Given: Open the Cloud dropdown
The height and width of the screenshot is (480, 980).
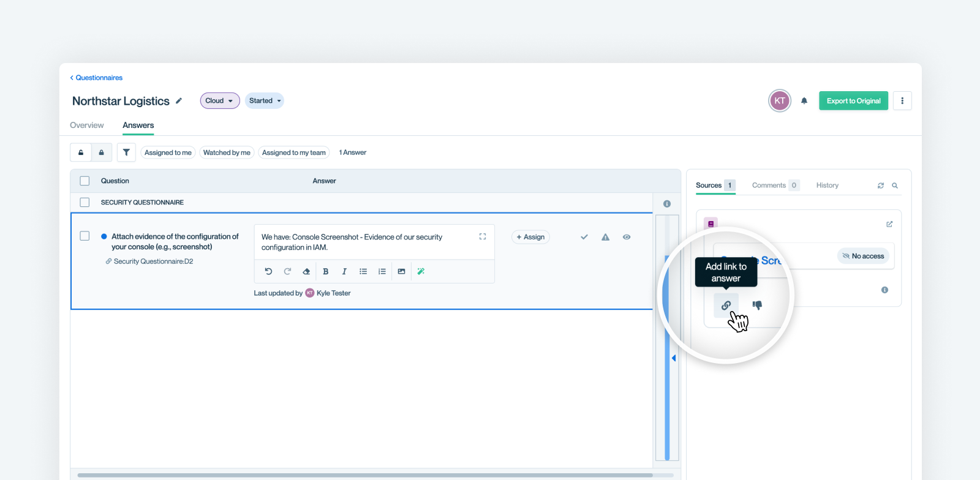Looking at the screenshot, I should (x=220, y=101).
